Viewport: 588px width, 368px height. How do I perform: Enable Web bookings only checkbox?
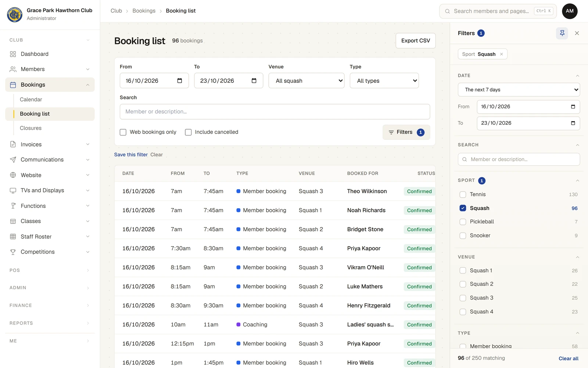pos(123,132)
